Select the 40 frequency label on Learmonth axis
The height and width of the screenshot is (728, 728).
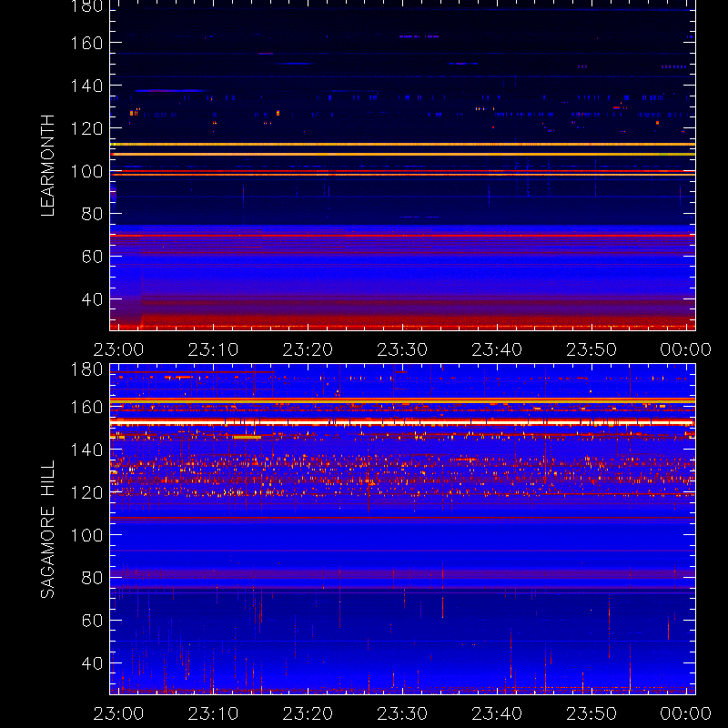point(93,299)
